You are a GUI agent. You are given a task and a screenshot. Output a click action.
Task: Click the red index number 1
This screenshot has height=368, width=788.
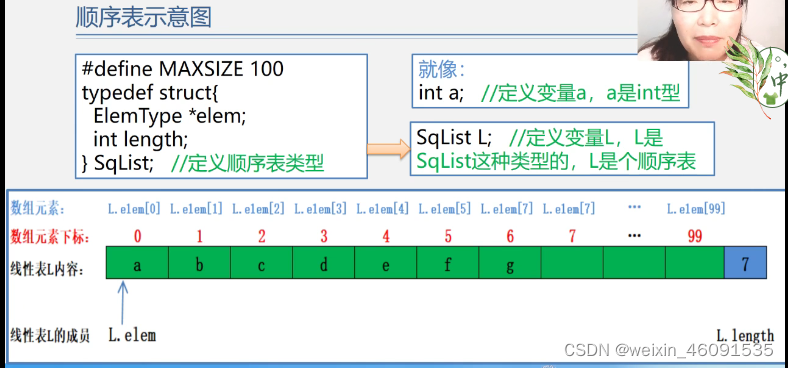(x=200, y=236)
